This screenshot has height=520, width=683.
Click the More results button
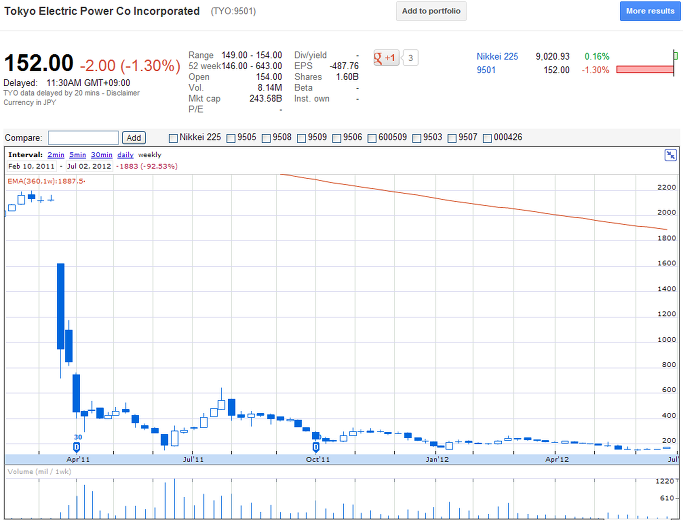click(x=650, y=11)
